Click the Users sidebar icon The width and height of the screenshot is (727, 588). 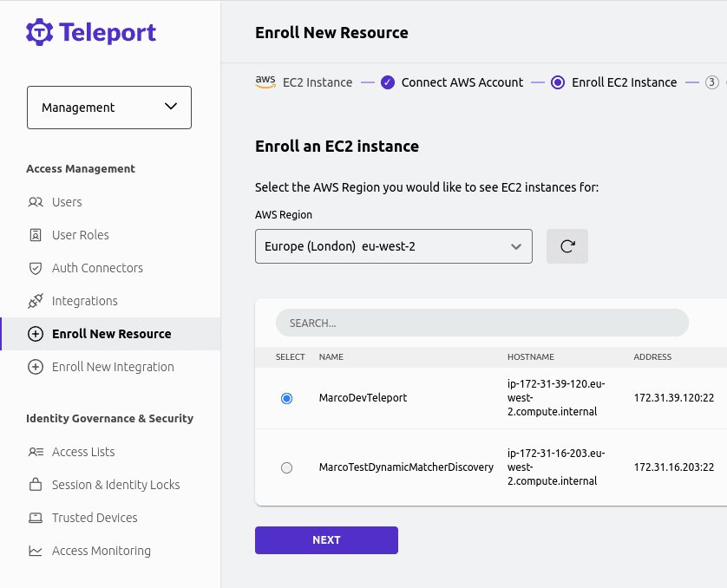click(x=36, y=202)
